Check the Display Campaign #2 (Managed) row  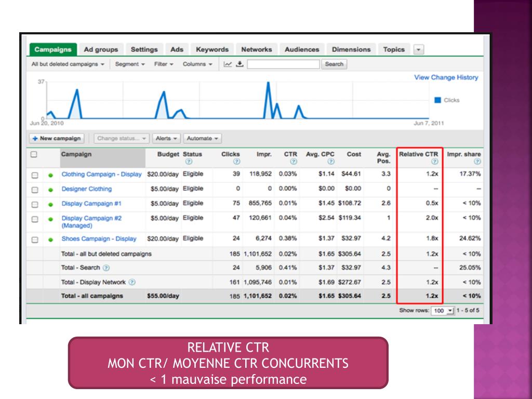point(35,219)
